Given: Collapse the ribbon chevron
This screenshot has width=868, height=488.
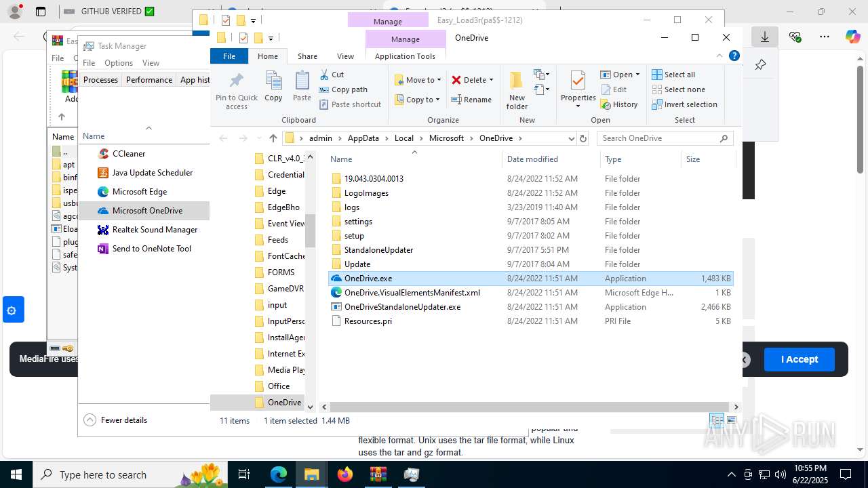Looking at the screenshot, I should click(719, 56).
